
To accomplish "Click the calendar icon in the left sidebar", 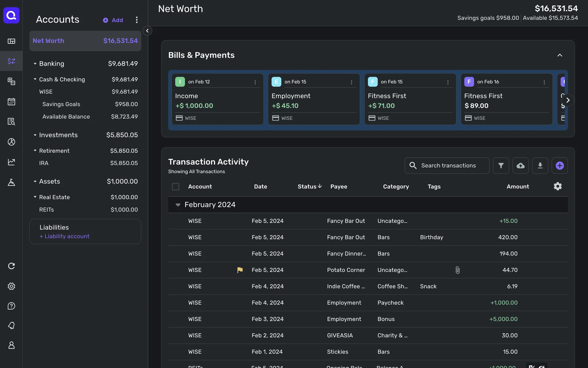I will pyautogui.click(x=11, y=102).
